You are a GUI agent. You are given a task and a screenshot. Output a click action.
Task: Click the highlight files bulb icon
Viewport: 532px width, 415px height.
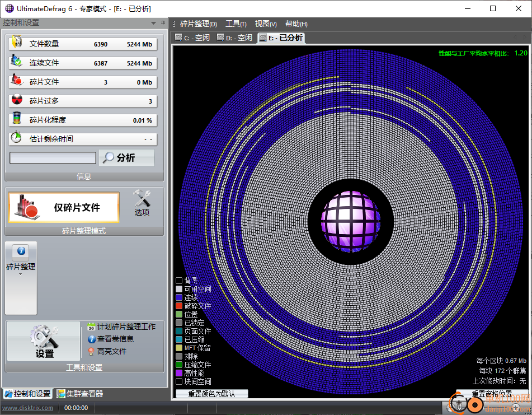pyautogui.click(x=91, y=352)
